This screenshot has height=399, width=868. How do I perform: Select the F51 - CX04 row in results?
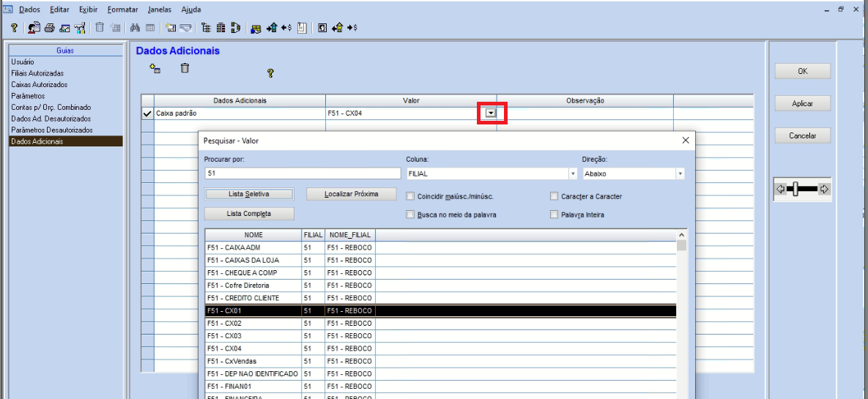click(440, 348)
